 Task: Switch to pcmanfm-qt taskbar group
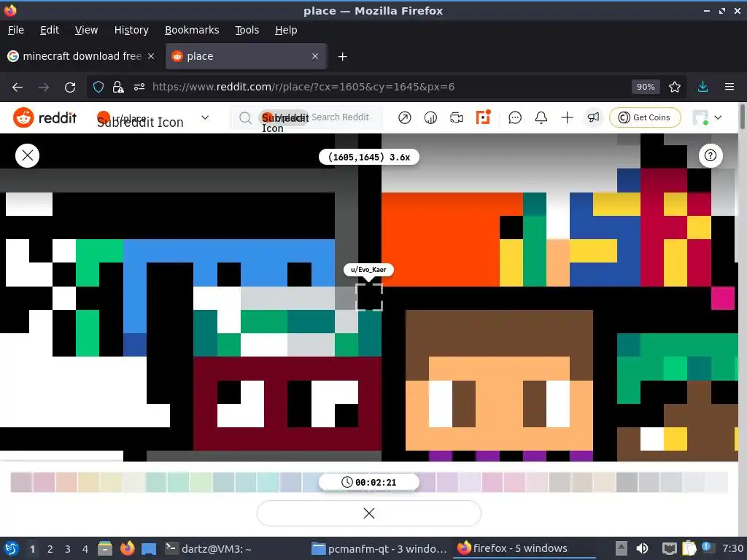(x=379, y=548)
